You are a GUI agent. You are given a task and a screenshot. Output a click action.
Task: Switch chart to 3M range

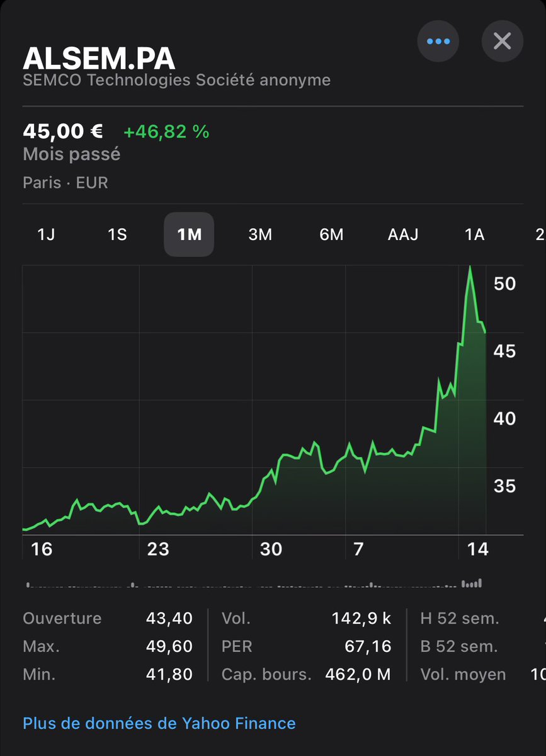point(260,234)
